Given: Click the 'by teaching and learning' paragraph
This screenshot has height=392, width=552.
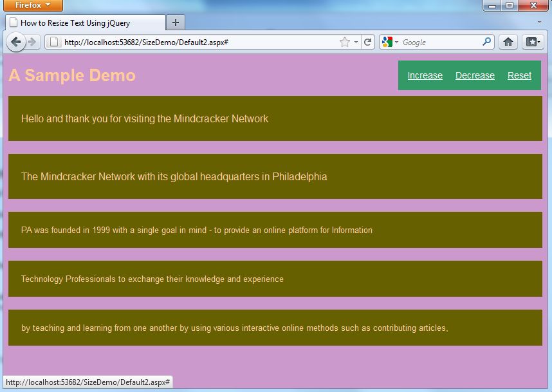Looking at the screenshot, I should coord(234,328).
